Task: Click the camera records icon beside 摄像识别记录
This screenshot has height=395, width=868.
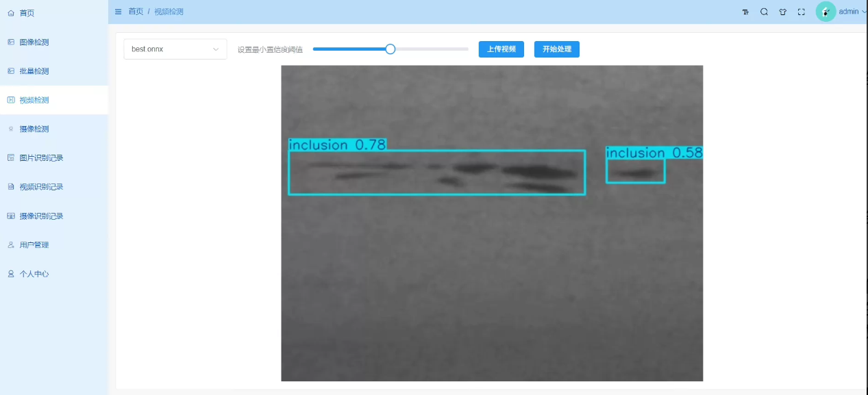Action: coord(11,216)
